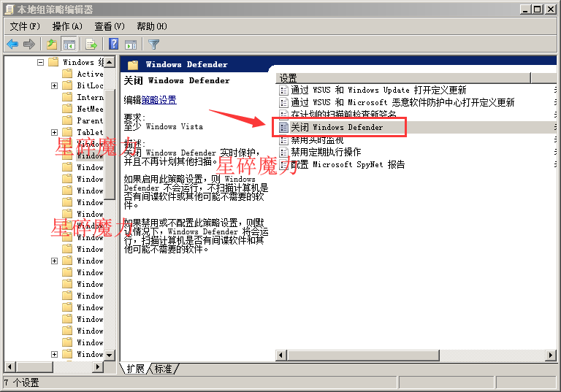Expand the BitLoc tree node
This screenshot has width=561, height=392.
pos(54,85)
